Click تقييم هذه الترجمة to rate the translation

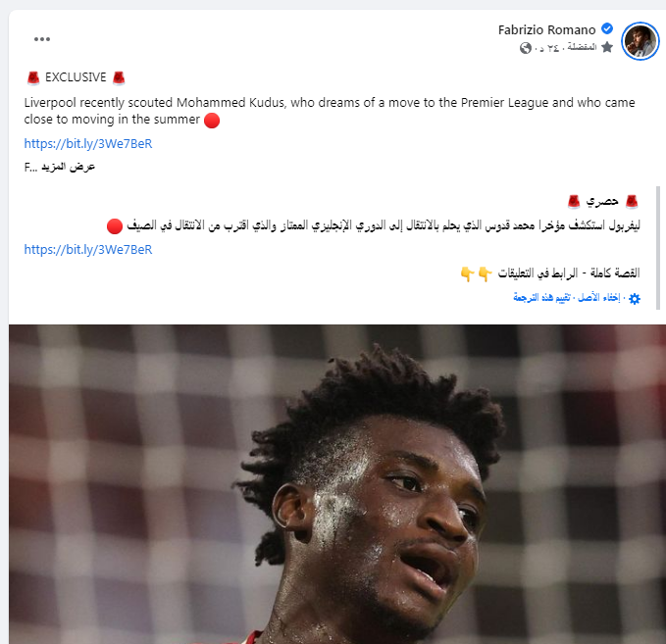pos(541,298)
